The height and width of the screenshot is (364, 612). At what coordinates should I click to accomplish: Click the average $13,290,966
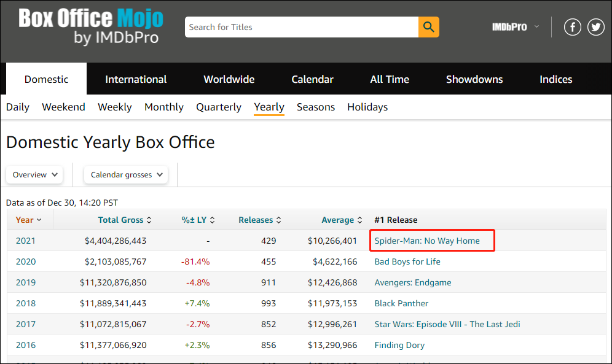click(x=332, y=345)
